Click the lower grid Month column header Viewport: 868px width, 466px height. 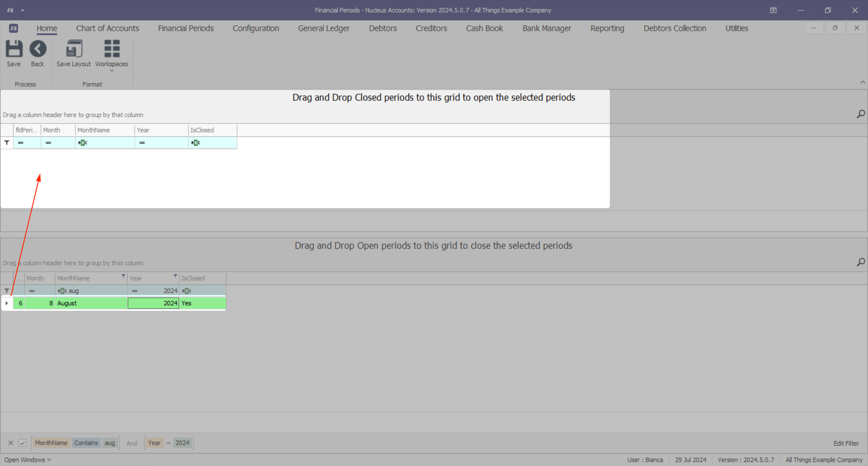click(40, 278)
